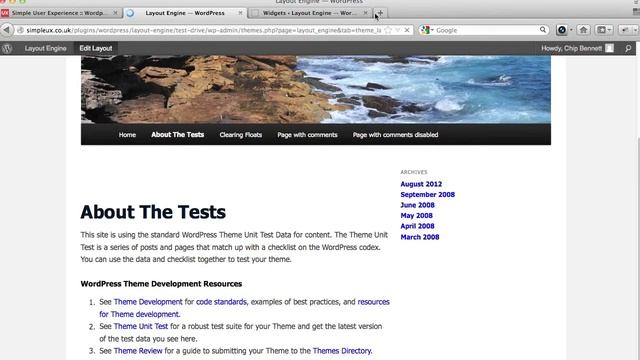Open the March 2008 archive

click(420, 237)
